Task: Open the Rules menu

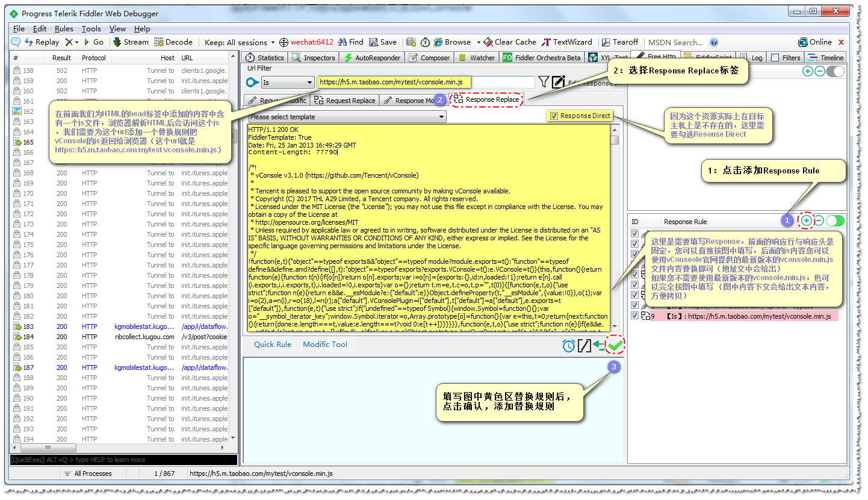Action: 64,28
